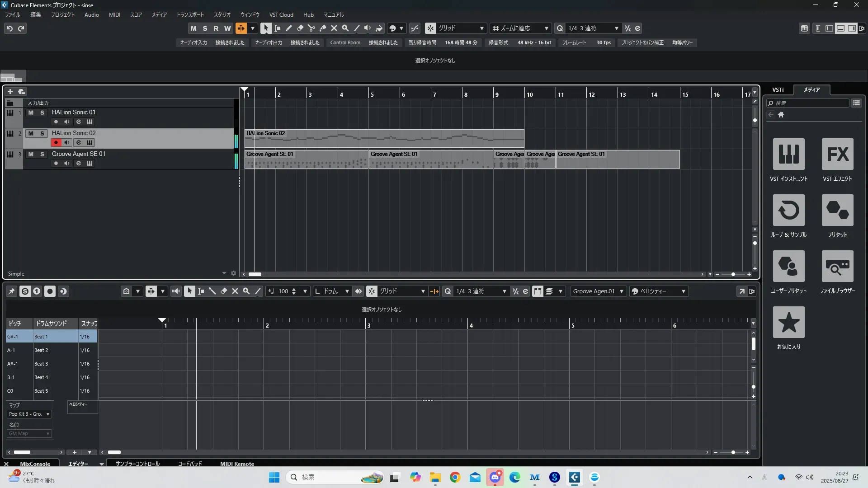Select the Glue tool in toolbar
This screenshot has width=868, height=488.
(x=323, y=28)
